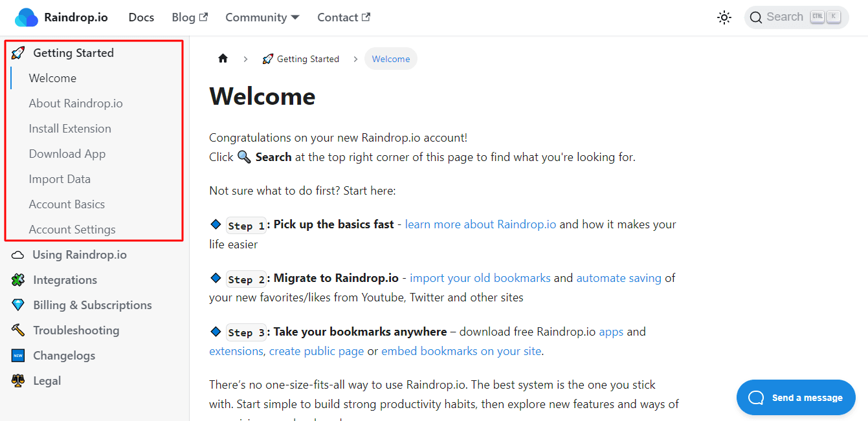Image resolution: width=868 pixels, height=421 pixels.
Task: Select Install Extension in the sidebar
Action: pos(70,129)
